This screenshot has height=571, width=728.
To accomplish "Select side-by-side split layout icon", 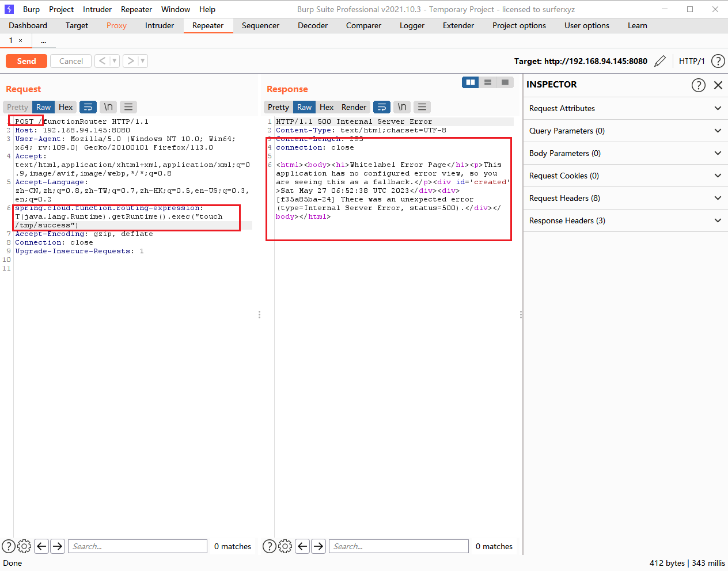I will (x=471, y=82).
